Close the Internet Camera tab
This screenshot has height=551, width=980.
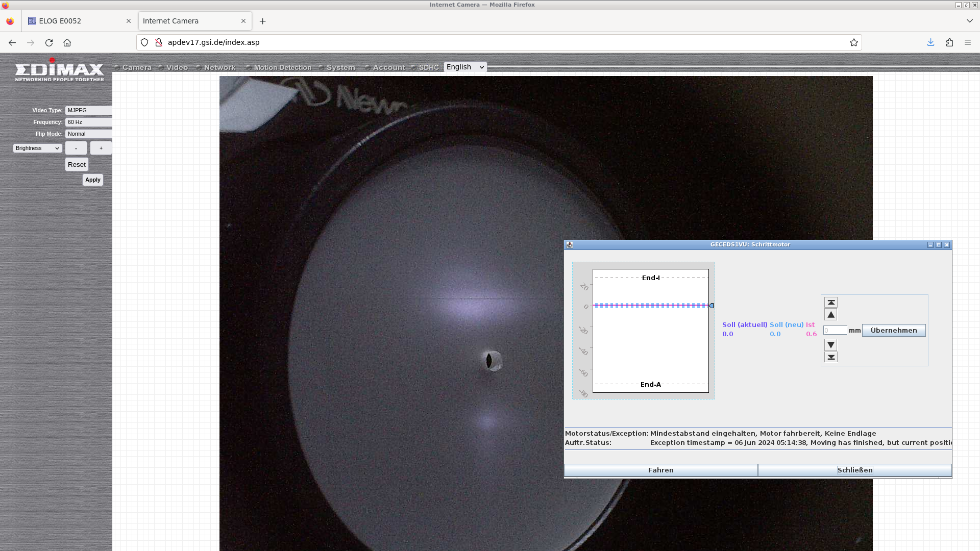coord(243,21)
